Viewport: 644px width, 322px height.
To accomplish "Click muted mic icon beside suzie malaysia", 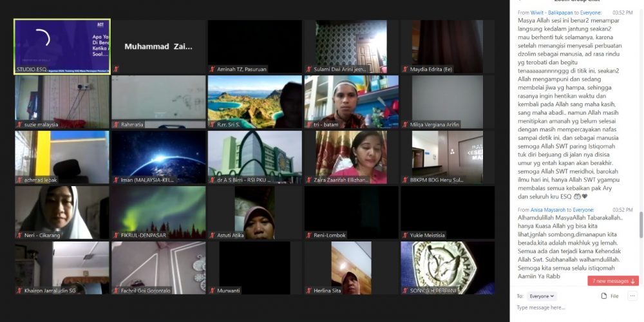I will pos(19,124).
